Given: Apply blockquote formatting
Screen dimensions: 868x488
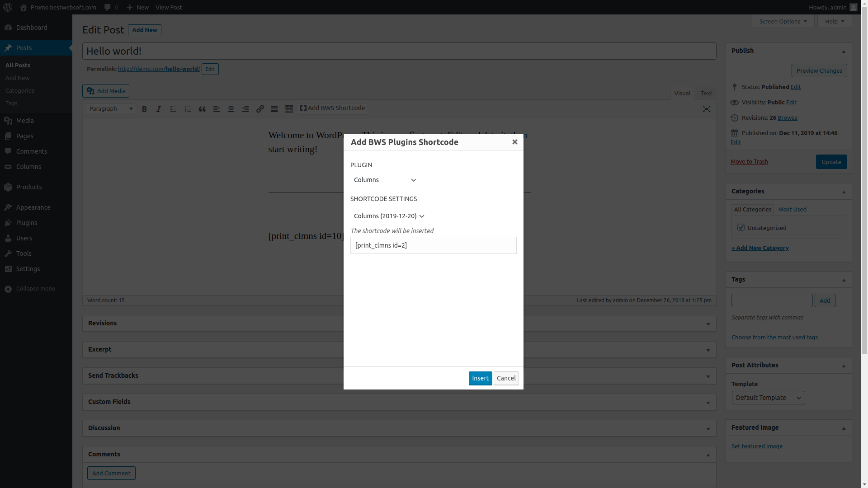Looking at the screenshot, I should (202, 109).
